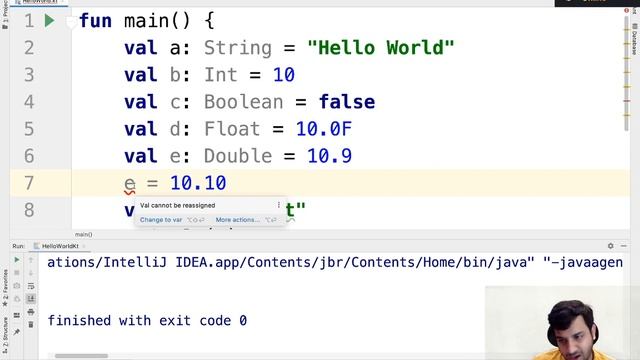The image size is (640, 360).
Task: Click the false literal on line 4
Action: click(347, 102)
